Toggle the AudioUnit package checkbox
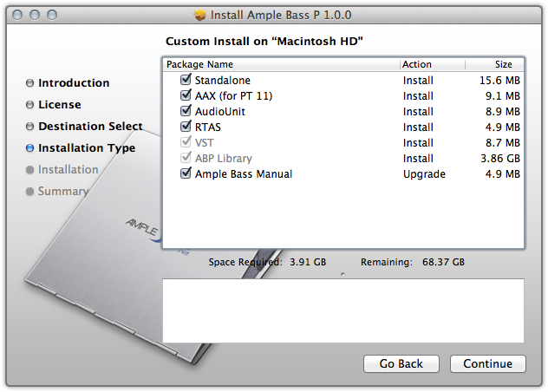 [186, 111]
